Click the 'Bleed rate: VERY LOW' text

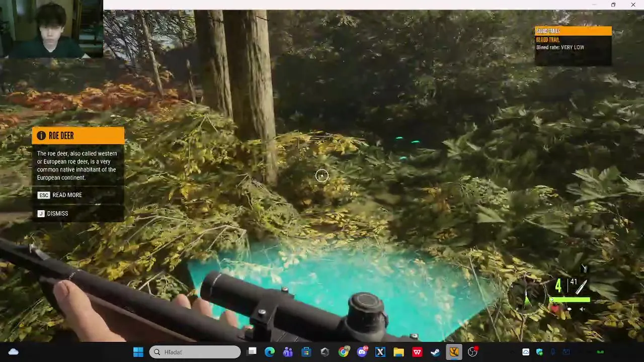(x=560, y=47)
